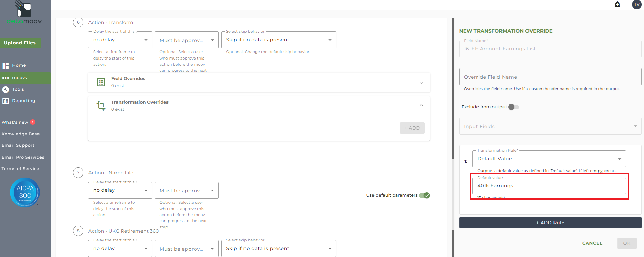Click the CANCEL button

[x=592, y=243]
